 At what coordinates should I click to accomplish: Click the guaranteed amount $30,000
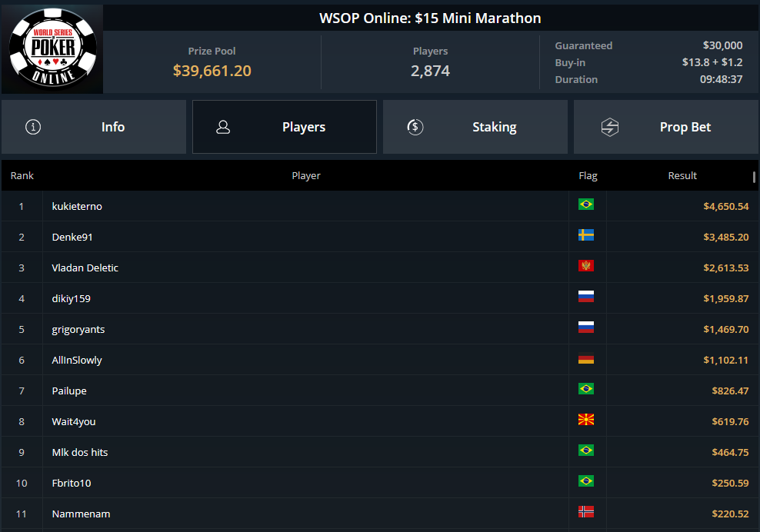pos(722,45)
